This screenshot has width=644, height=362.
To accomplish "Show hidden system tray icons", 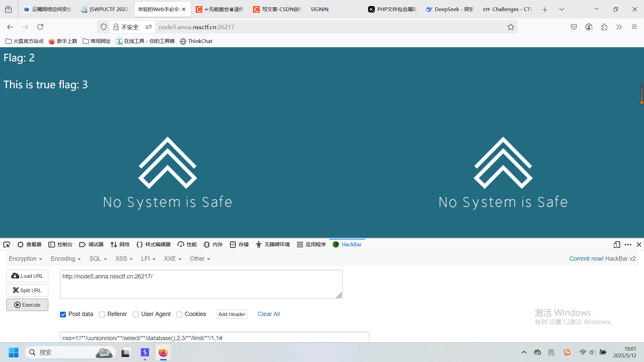I will 524,352.
